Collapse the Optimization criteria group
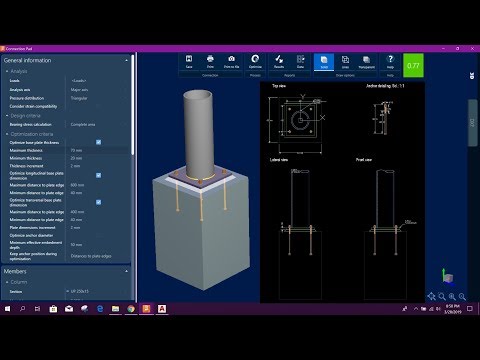 (x=7, y=134)
